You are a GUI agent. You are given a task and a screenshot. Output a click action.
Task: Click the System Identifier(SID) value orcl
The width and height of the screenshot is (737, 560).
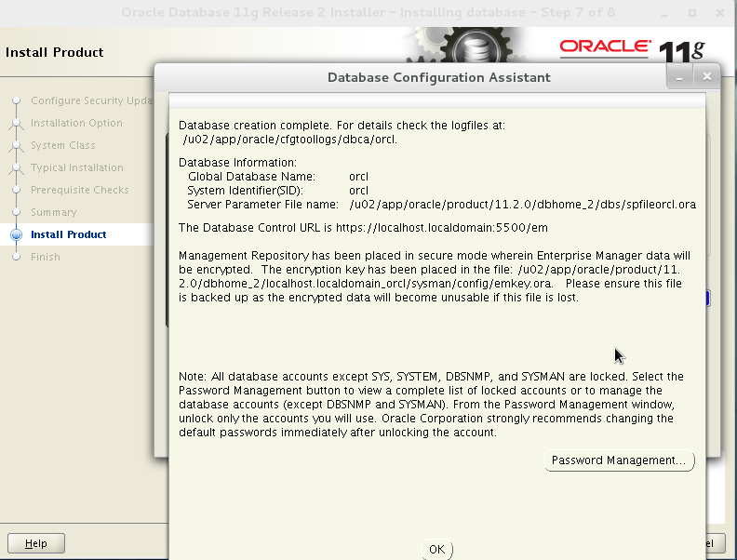(x=358, y=191)
